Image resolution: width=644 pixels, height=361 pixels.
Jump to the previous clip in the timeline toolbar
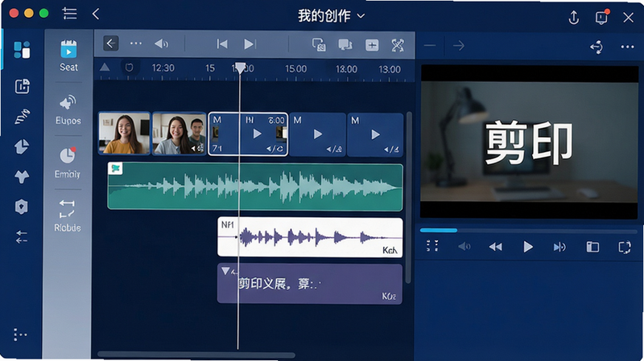click(x=222, y=44)
